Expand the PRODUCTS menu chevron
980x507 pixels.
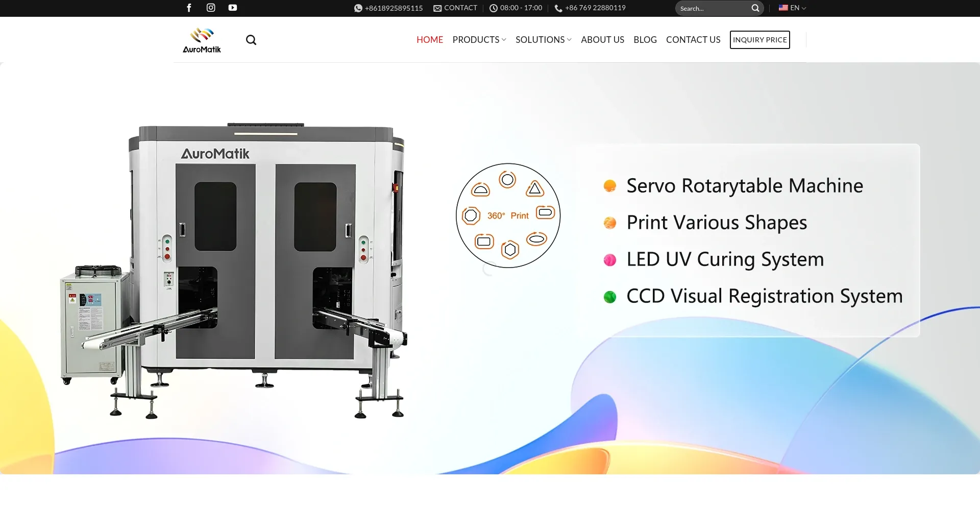pos(504,40)
